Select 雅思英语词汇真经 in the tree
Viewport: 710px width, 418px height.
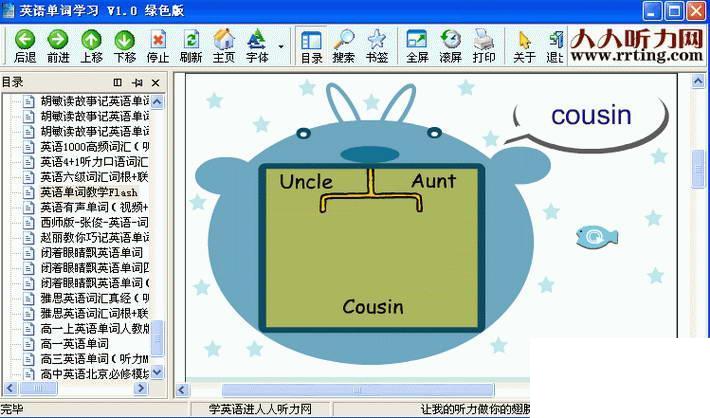pos(94,298)
